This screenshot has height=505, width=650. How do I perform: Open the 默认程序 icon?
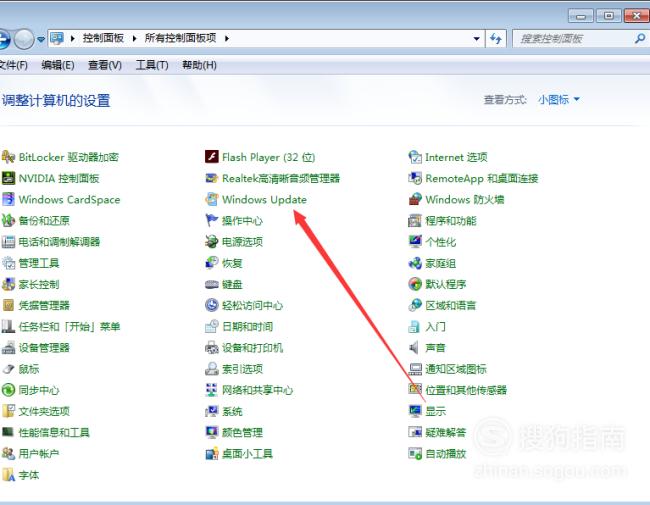(415, 284)
